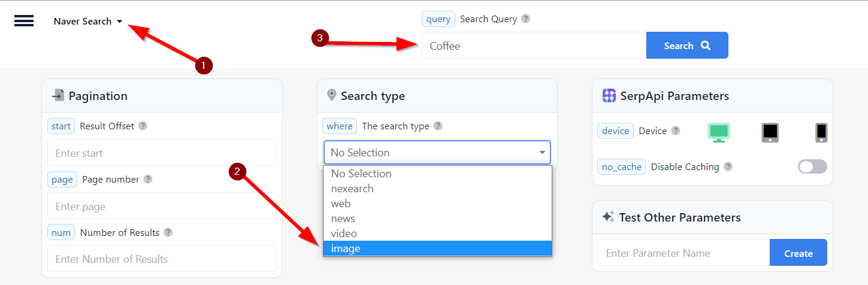Click the device parameter tag
This screenshot has height=285, width=868.
click(615, 131)
